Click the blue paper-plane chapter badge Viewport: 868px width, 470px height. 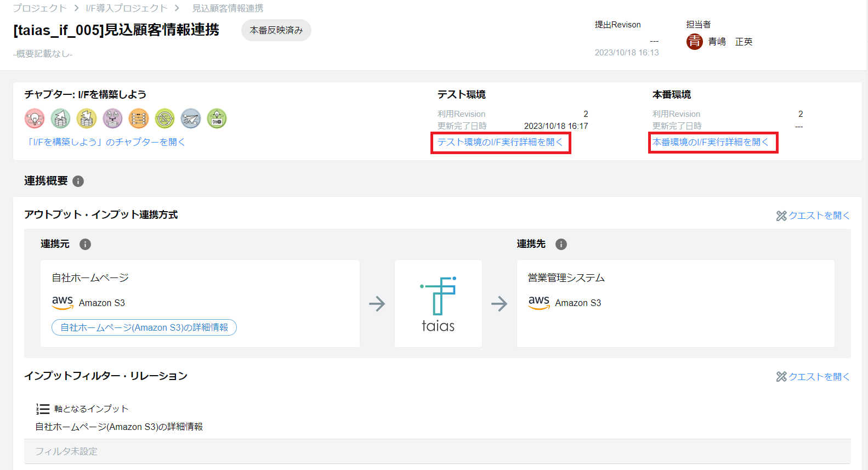coord(191,118)
